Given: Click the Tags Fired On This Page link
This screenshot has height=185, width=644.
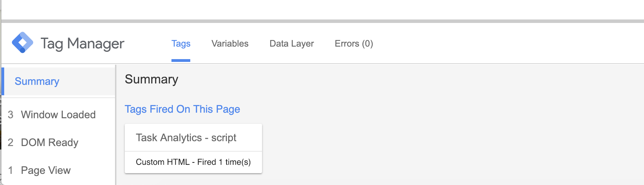Looking at the screenshot, I should pyautogui.click(x=182, y=109).
